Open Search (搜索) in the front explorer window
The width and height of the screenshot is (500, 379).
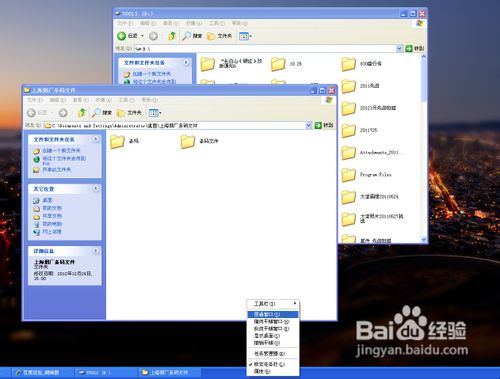tap(102, 113)
